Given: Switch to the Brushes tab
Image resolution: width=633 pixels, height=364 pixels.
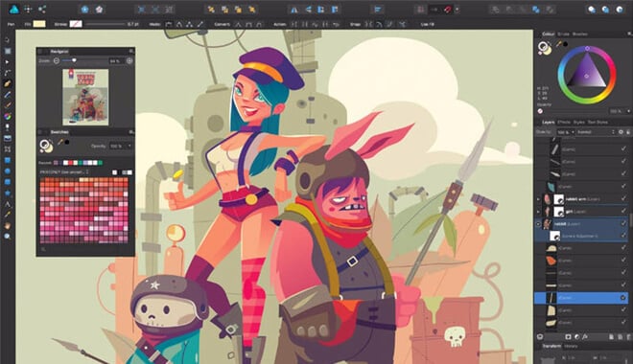Looking at the screenshot, I should click(x=579, y=34).
